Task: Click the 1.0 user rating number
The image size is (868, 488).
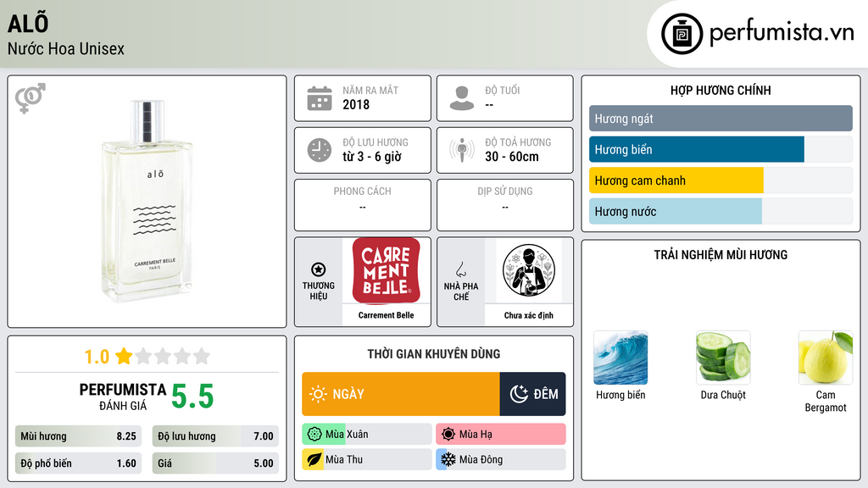Action: [97, 357]
